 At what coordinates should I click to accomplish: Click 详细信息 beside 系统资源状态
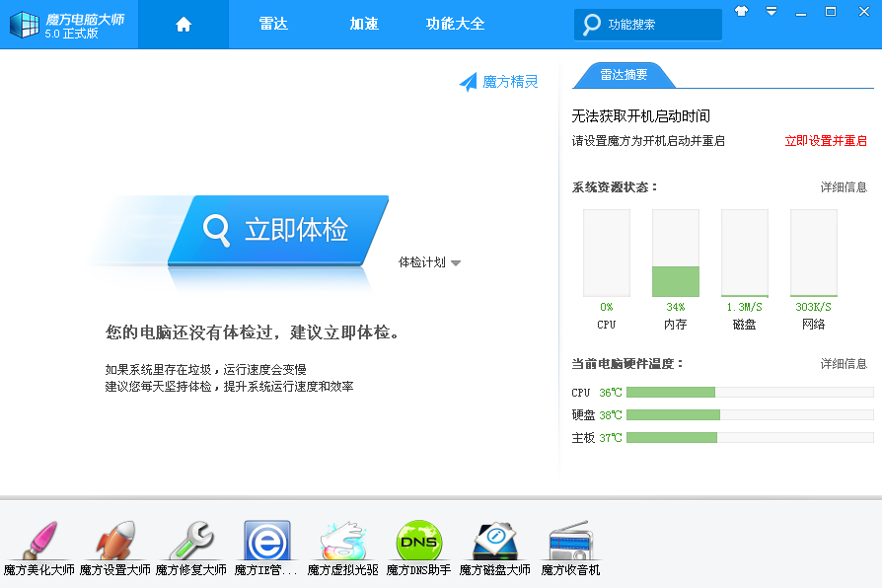pyautogui.click(x=844, y=187)
